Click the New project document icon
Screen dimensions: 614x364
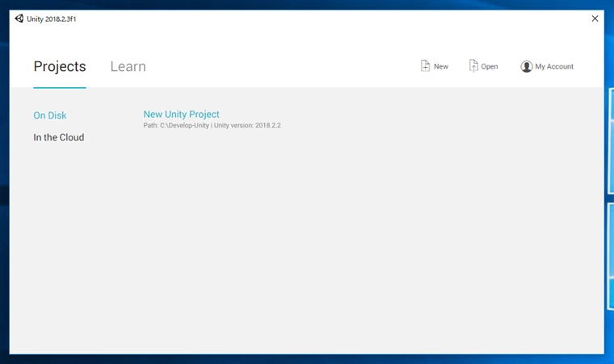(x=425, y=65)
